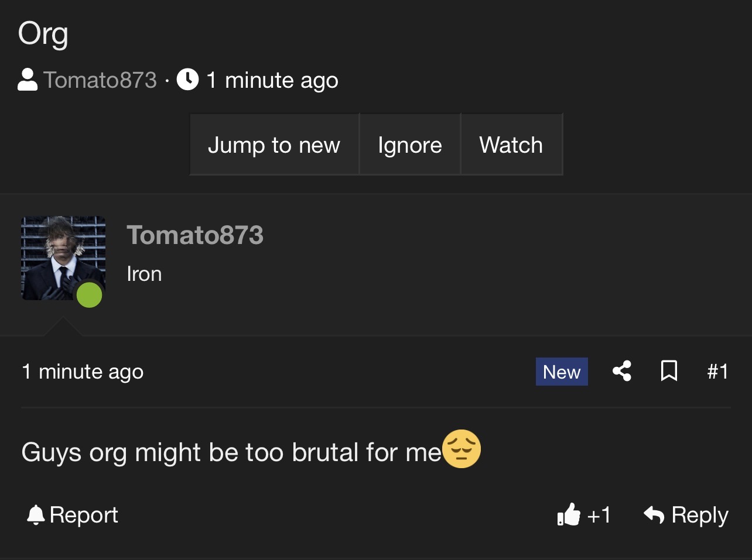
Task: View who reacted via the +1 count
Action: pyautogui.click(x=599, y=515)
